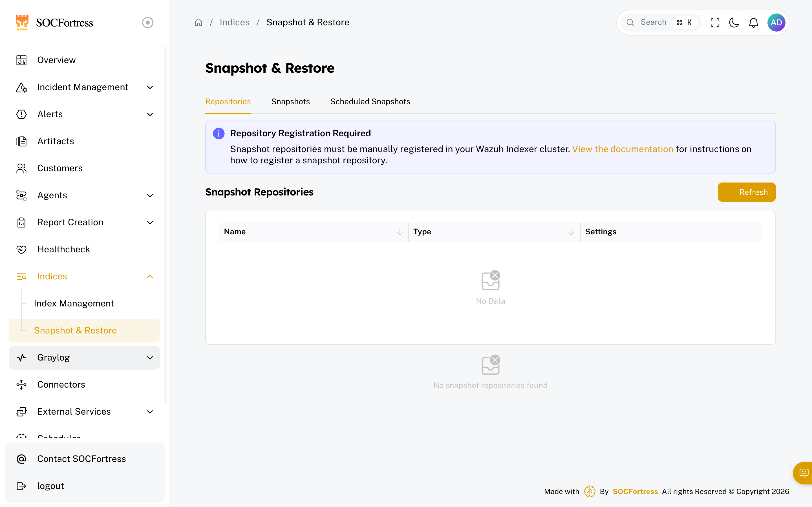812x507 pixels.
Task: Open the feedback chat widget icon
Action: pos(804,473)
